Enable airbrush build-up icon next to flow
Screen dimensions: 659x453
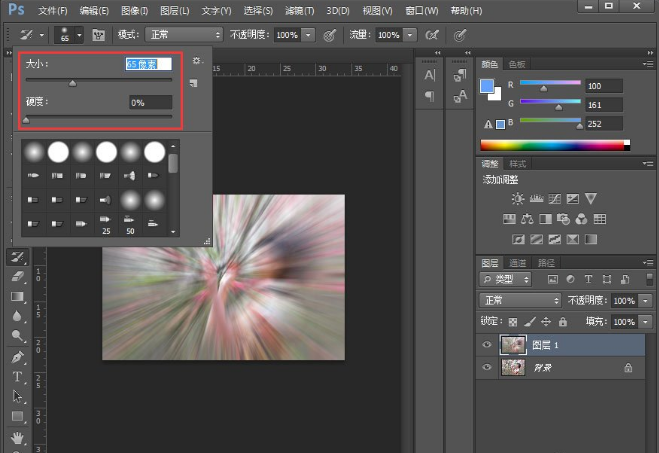(432, 34)
